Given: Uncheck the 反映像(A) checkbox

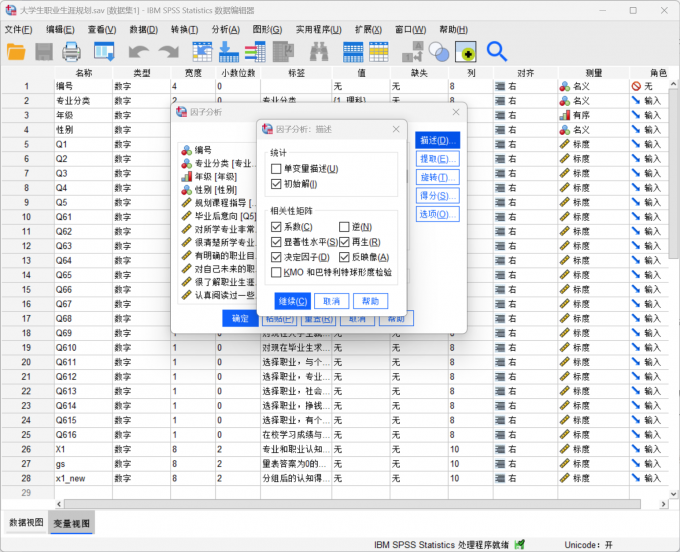Looking at the screenshot, I should pos(344,257).
